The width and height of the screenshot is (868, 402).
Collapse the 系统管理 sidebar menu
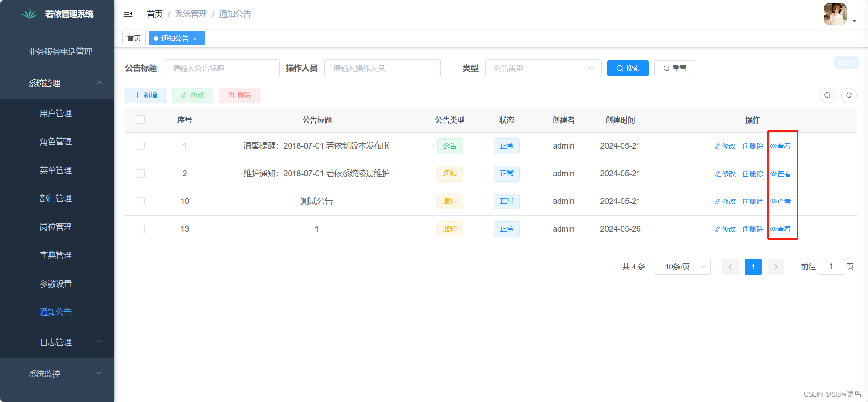[57, 83]
